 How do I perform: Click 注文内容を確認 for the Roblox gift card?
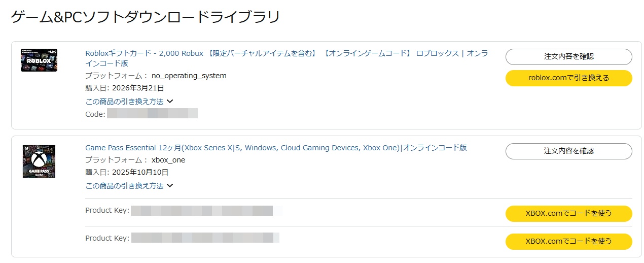pos(568,56)
